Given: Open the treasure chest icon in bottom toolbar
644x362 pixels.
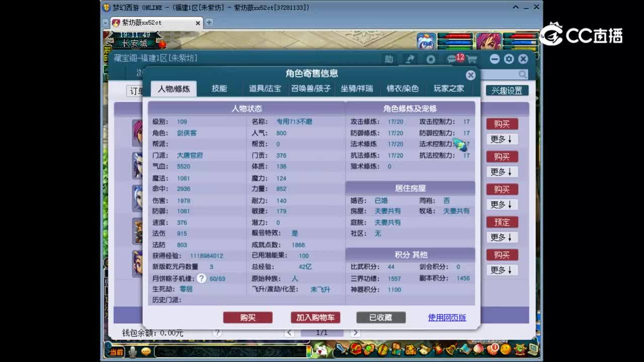Looking at the screenshot, I should [x=356, y=349].
